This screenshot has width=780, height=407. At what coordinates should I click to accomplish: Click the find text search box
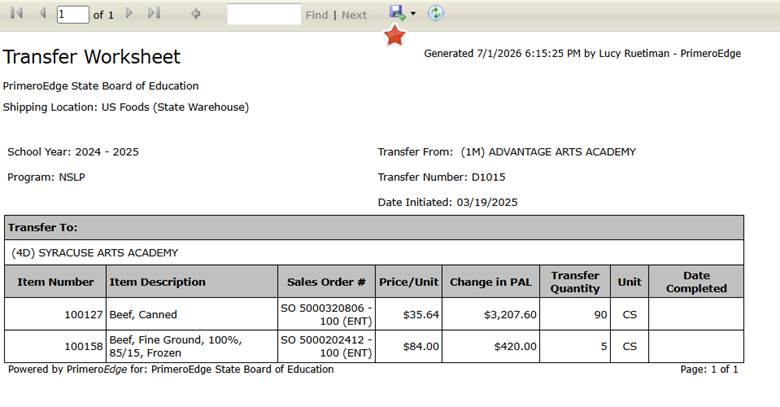[x=264, y=14]
